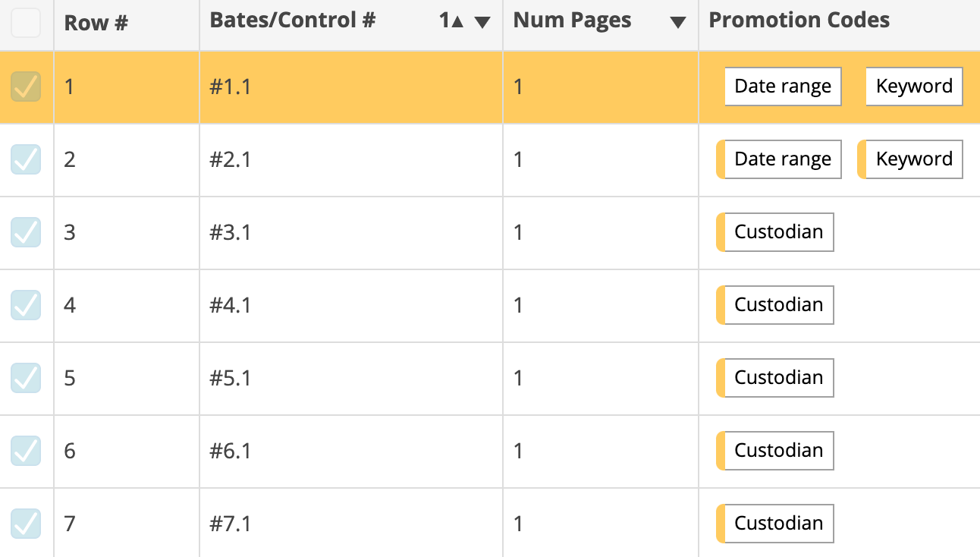Toggle the select-all checkbox in header
Viewport: 980px width, 557px height.
click(x=26, y=23)
